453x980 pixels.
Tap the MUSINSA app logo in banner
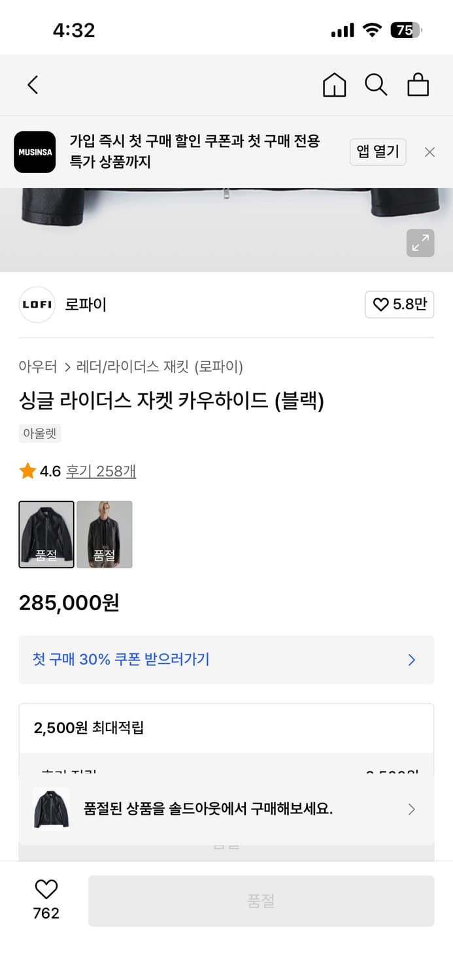(35, 152)
